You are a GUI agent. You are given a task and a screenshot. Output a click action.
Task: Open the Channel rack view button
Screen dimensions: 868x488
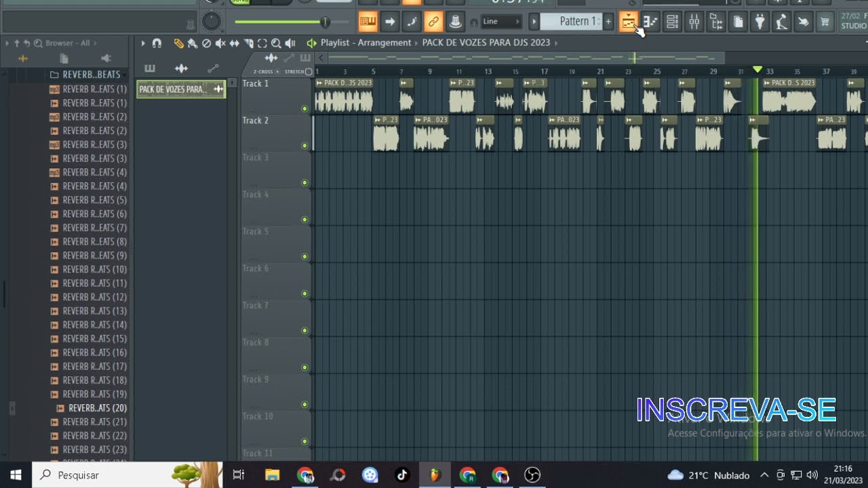pyautogui.click(x=672, y=22)
